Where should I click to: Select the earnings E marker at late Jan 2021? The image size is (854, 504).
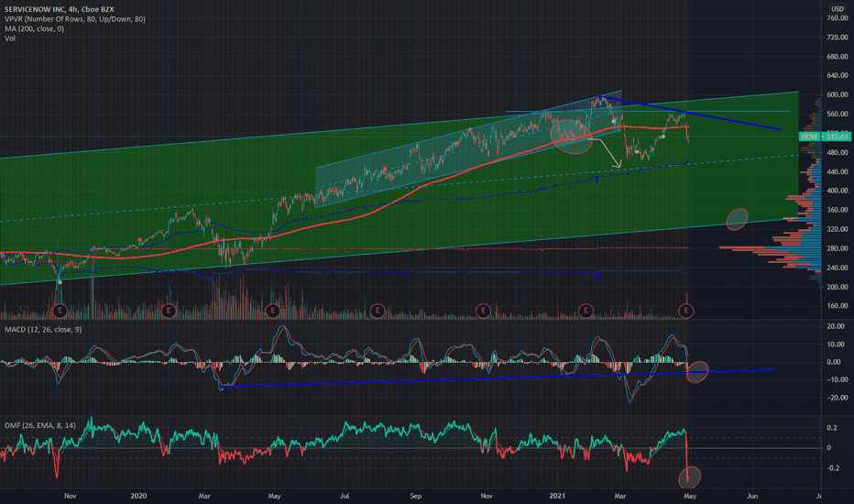586,311
